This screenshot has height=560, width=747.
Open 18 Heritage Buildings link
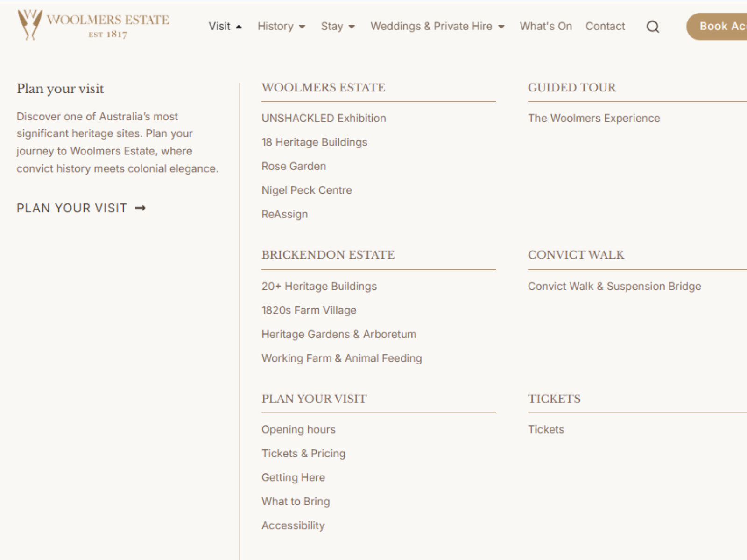coord(314,142)
